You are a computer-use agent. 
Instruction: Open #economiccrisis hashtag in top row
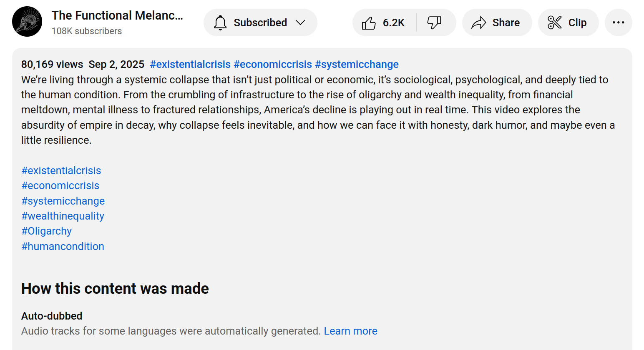(273, 65)
